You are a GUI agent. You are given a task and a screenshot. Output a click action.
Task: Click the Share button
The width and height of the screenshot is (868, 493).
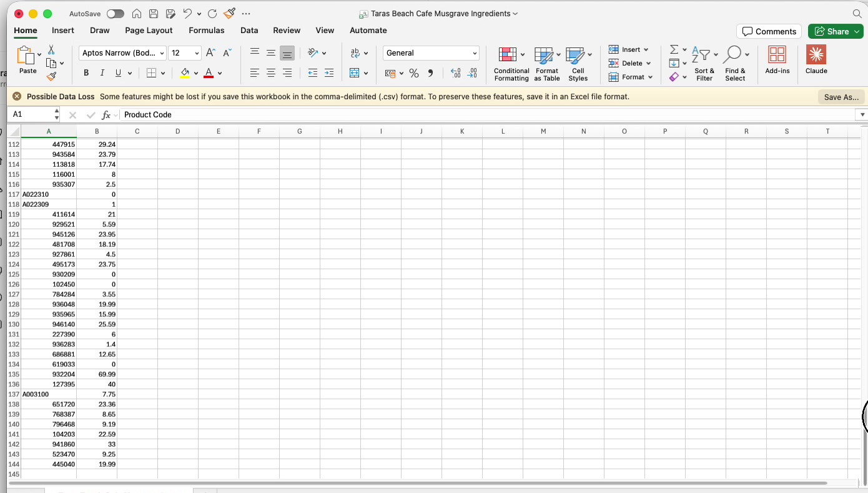[x=836, y=31]
